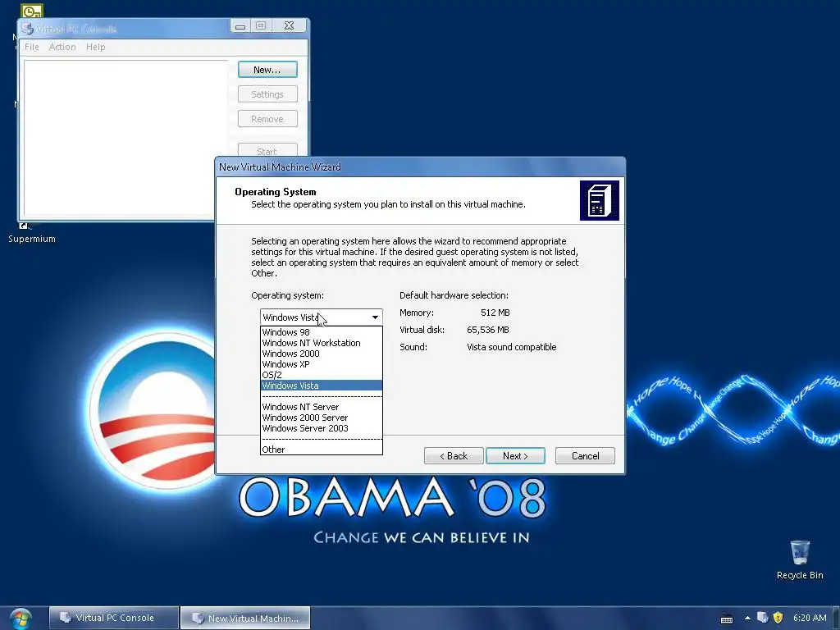The image size is (840, 630).
Task: Open Help menu in Virtual PC Console
Action: (x=95, y=47)
